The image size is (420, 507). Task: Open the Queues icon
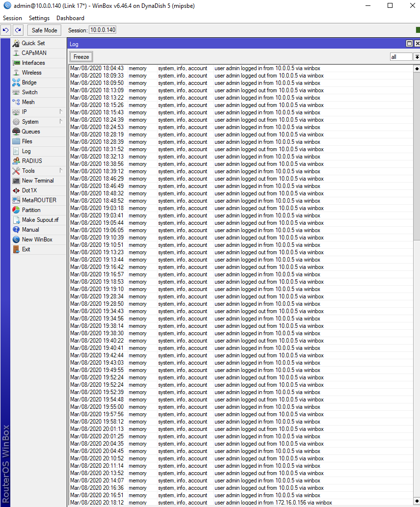click(x=16, y=132)
